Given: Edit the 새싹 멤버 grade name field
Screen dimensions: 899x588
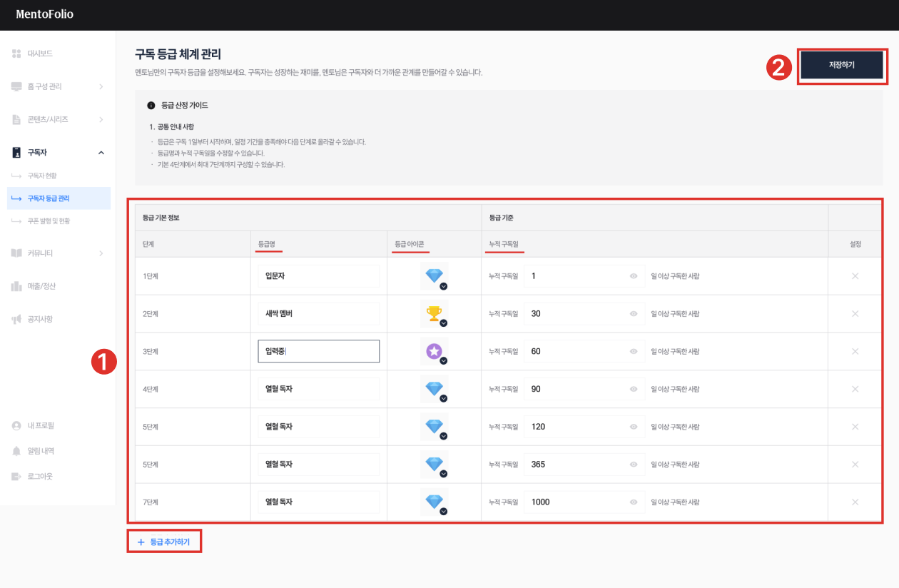Looking at the screenshot, I should click(x=318, y=314).
